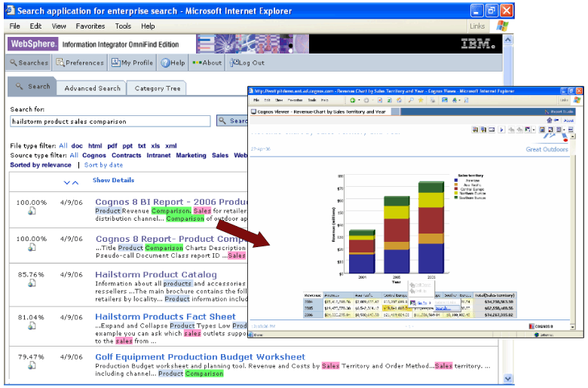Click main window scrollbar down arrow
This screenshot has width=588, height=388.
point(508,379)
